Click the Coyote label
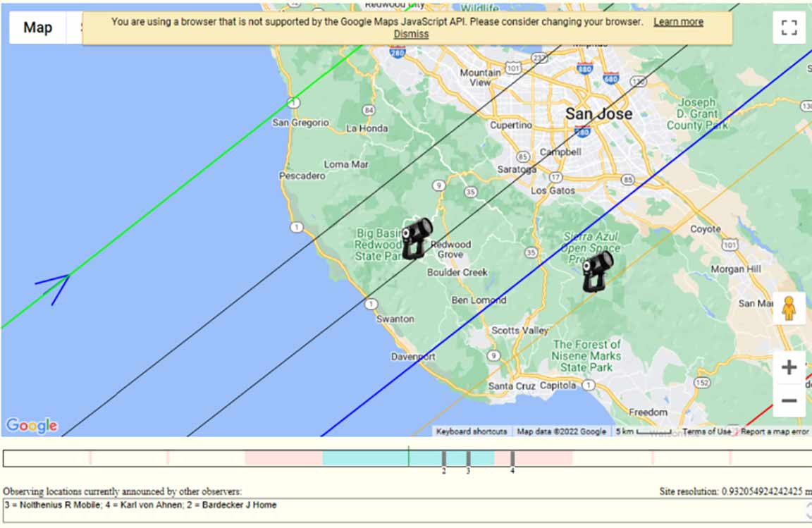Viewport: 812px width, 528px height. (x=706, y=229)
